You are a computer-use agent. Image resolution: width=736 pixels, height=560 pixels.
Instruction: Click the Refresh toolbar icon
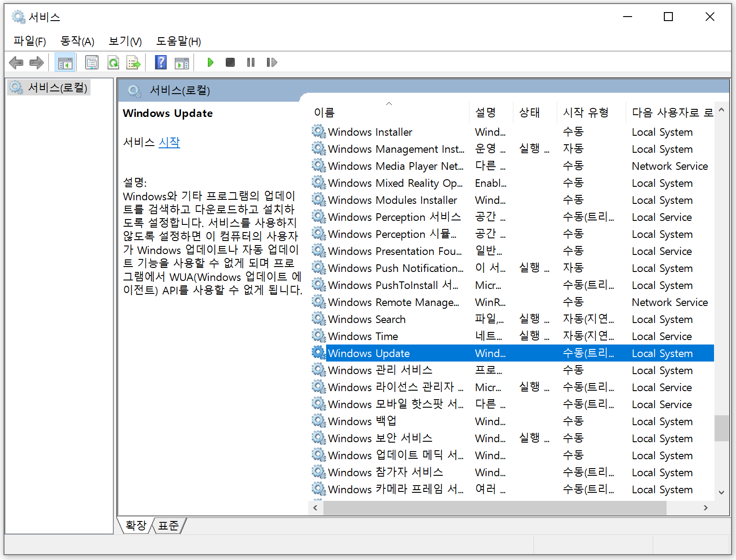point(113,62)
